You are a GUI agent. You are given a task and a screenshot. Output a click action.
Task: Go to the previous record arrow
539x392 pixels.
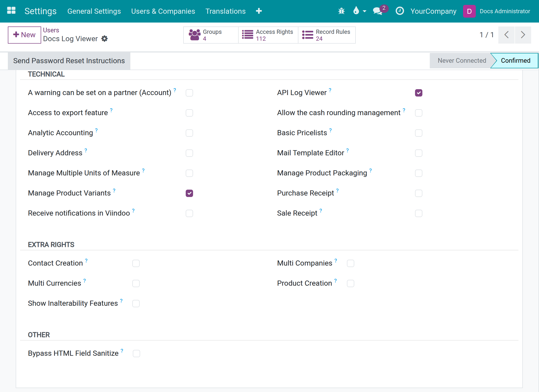[506, 35]
